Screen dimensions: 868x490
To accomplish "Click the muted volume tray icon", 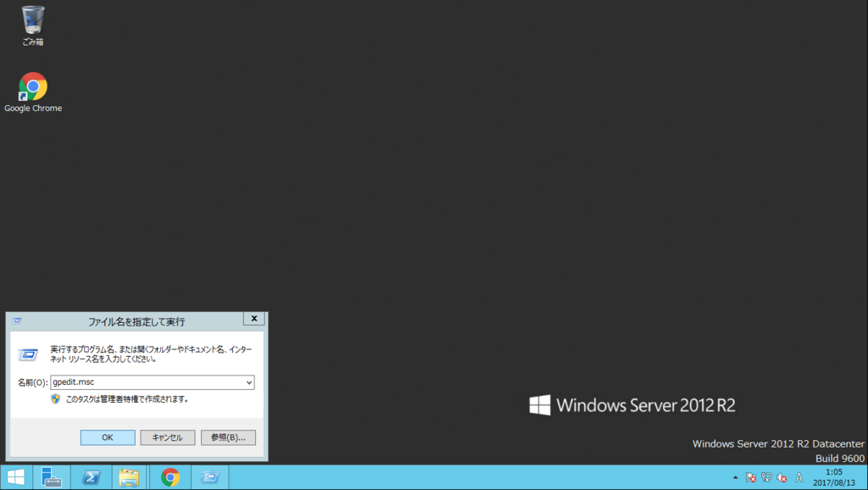I will click(782, 477).
